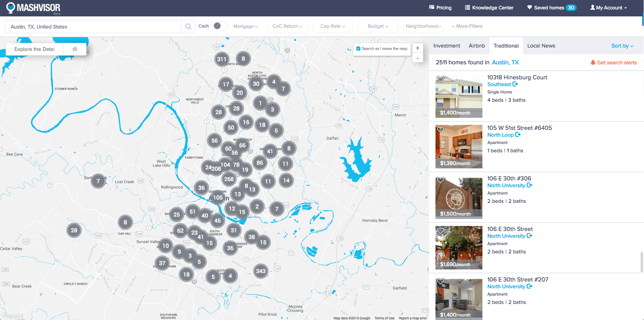Expand the My Account menu
Image resolution: width=644 pixels, height=320 pixels.
point(608,8)
